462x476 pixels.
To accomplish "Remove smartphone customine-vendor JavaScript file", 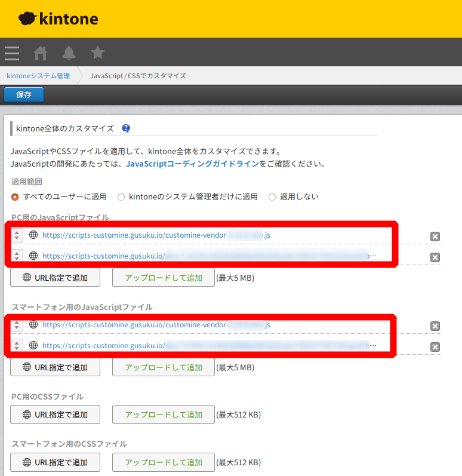I will pyautogui.click(x=435, y=326).
